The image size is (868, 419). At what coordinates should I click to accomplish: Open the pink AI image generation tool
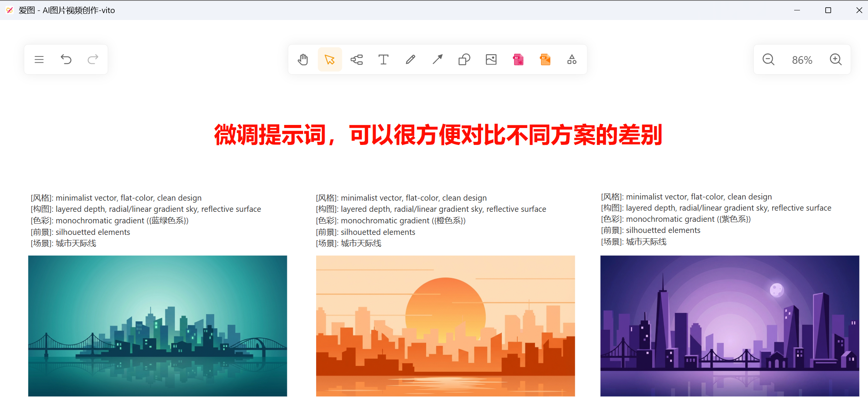(518, 60)
